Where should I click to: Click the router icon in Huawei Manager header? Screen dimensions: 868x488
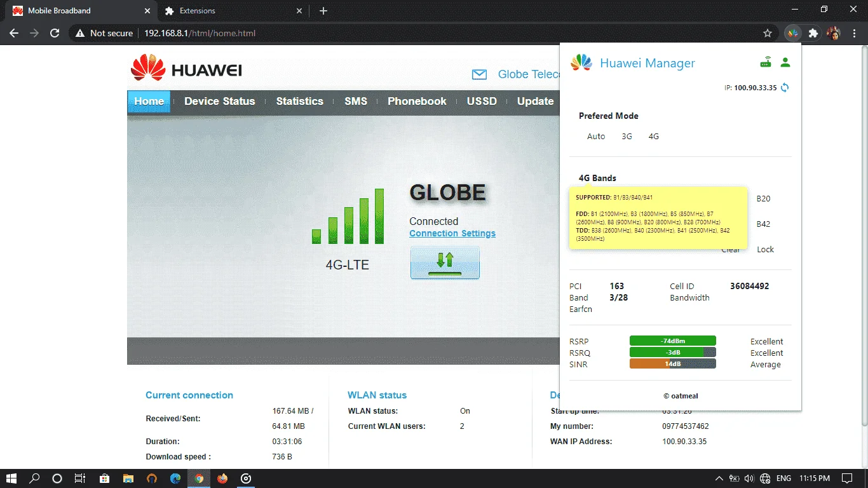(x=766, y=62)
